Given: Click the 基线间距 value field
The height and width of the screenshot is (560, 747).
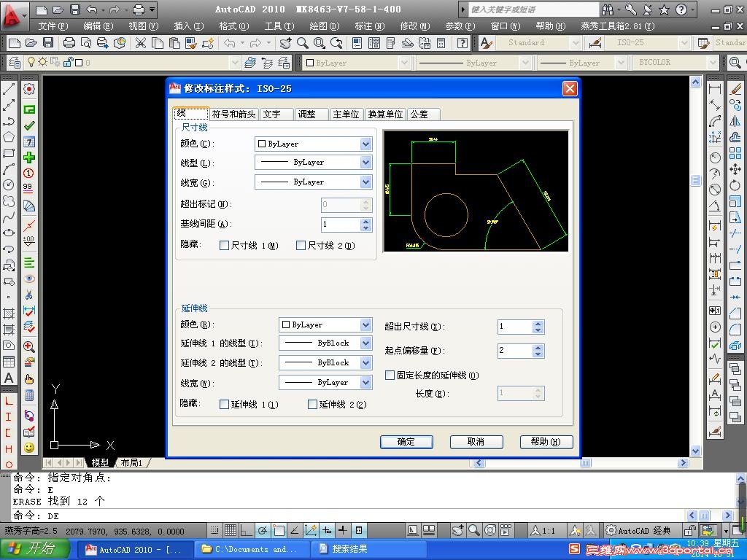Looking at the screenshot, I should (x=341, y=225).
